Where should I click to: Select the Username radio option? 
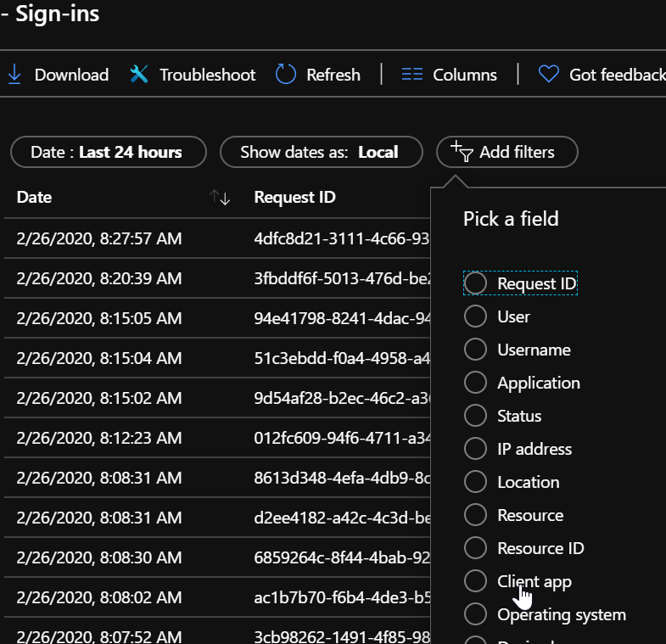(x=475, y=350)
